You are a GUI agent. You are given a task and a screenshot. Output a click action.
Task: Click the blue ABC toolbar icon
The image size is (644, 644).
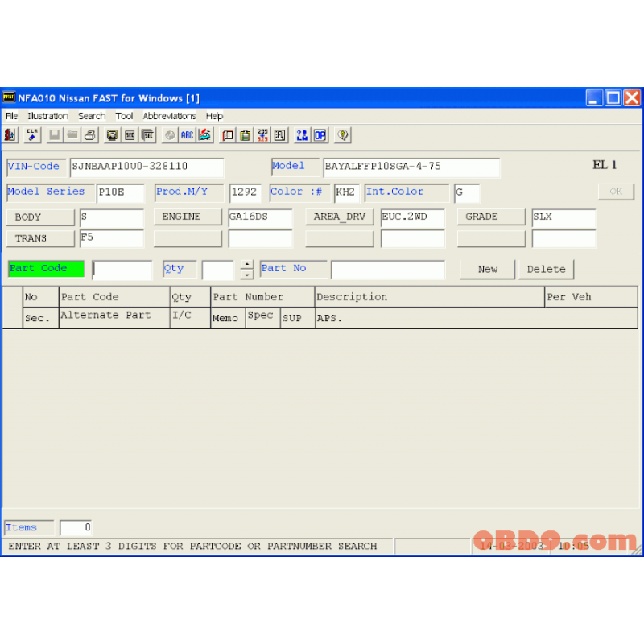pyautogui.click(x=188, y=135)
